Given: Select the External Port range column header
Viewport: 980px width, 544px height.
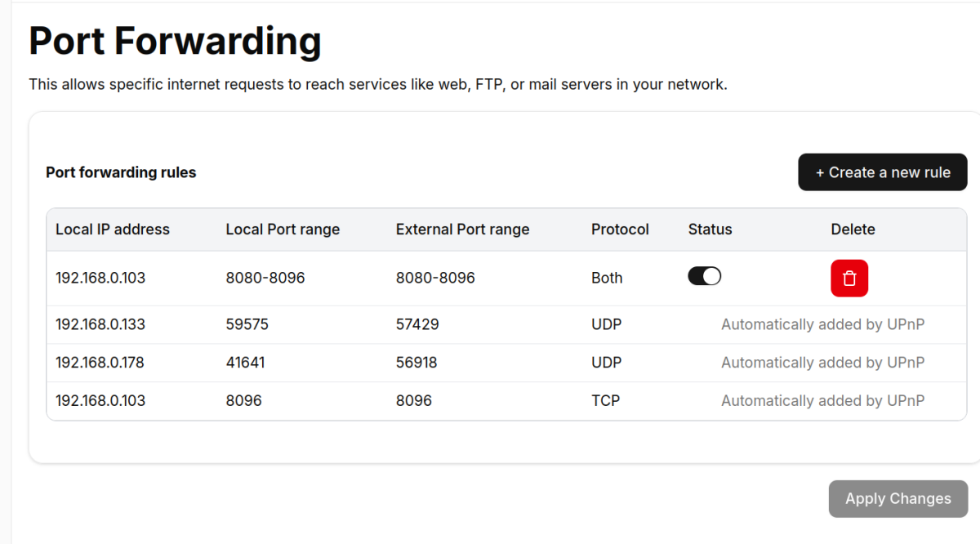Looking at the screenshot, I should coord(463,230).
